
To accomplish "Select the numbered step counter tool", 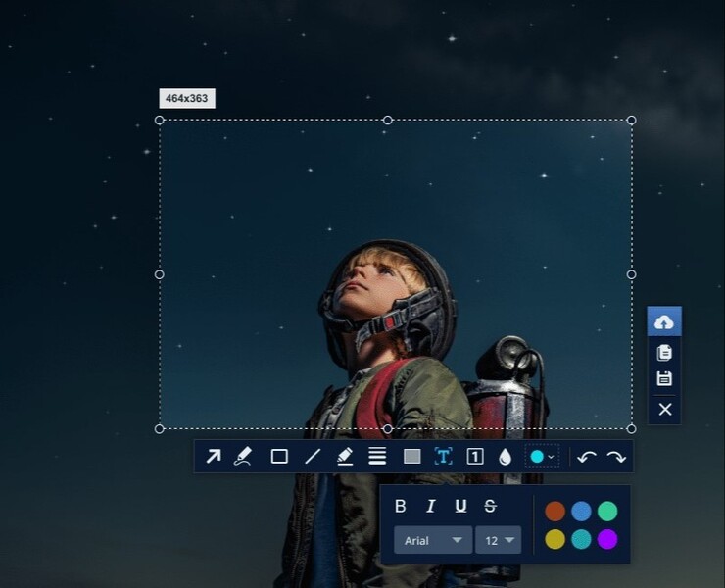I will pos(475,457).
